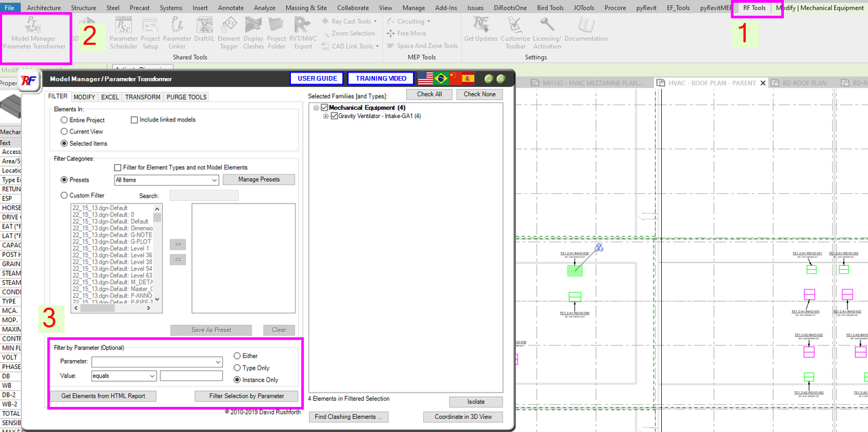Click the green round X title button
This screenshot has height=432, width=868.
pyautogui.click(x=501, y=79)
